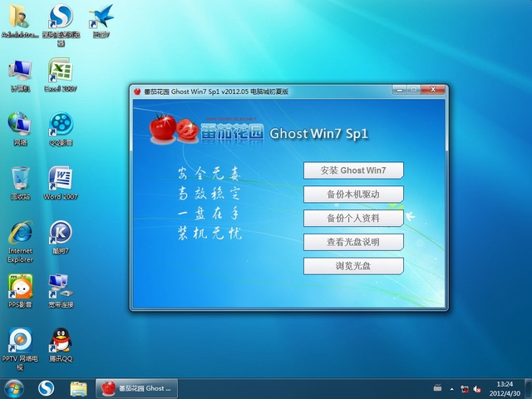
Task: Select the Xunlei 7 blue bird shortcut
Action: point(101,21)
